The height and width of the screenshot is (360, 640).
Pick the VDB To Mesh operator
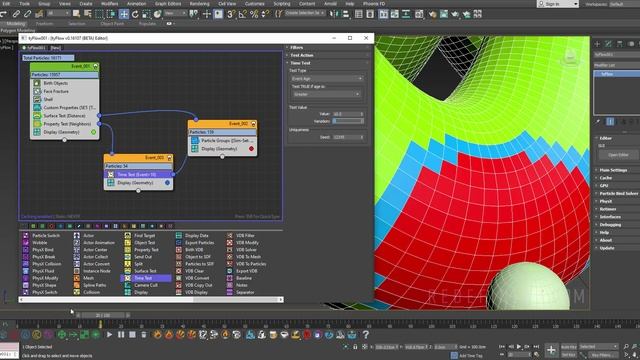(x=244, y=257)
